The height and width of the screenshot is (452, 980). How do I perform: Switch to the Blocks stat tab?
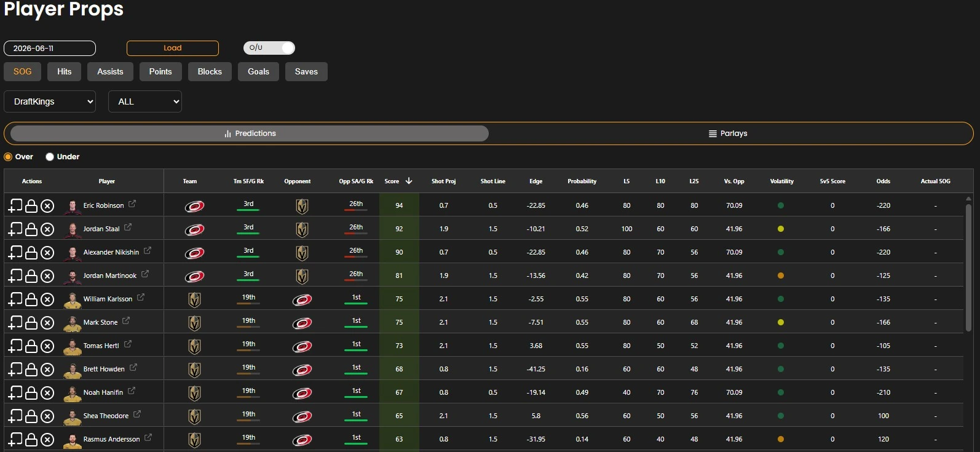click(210, 71)
